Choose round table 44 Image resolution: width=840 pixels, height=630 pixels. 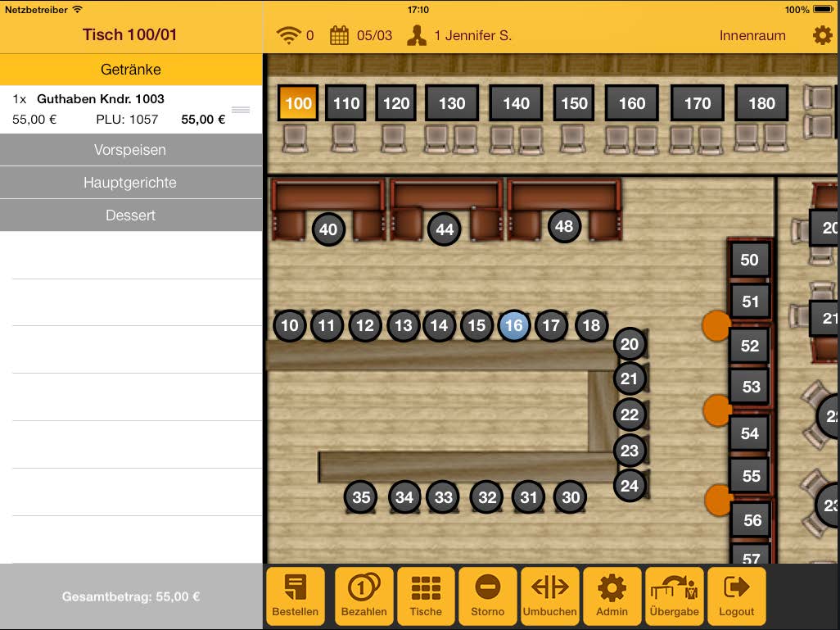click(x=445, y=229)
